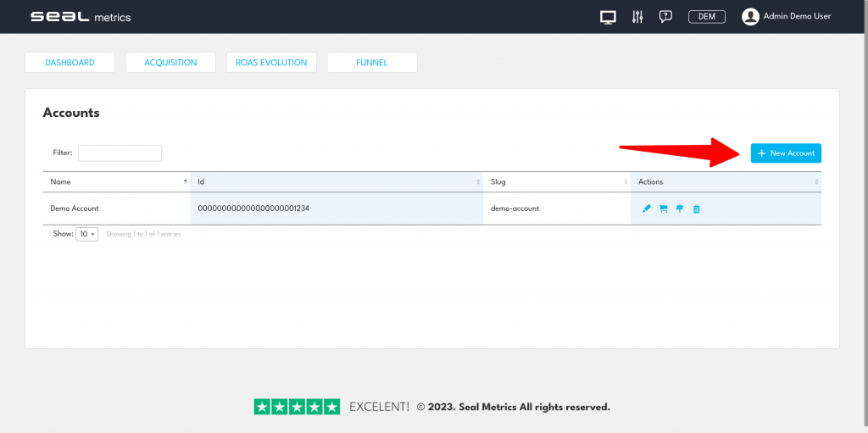Click the New Account button
Viewport: 868px width, 433px height.
click(786, 153)
